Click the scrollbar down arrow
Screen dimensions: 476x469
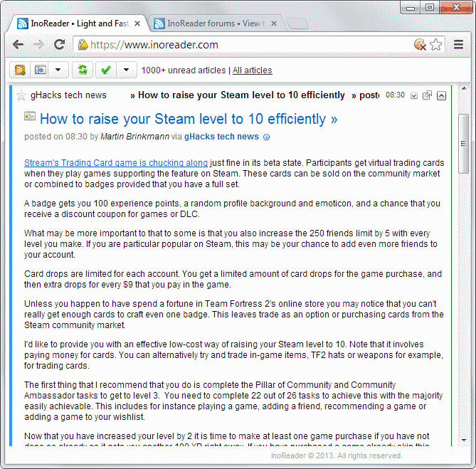coord(464,440)
